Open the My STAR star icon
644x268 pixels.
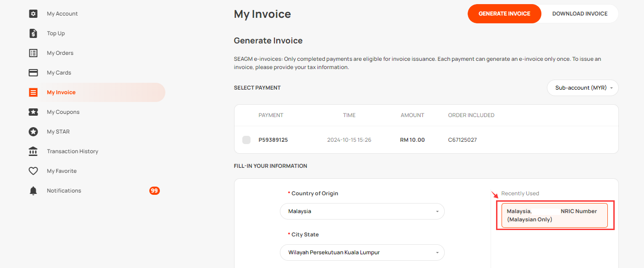tap(33, 132)
